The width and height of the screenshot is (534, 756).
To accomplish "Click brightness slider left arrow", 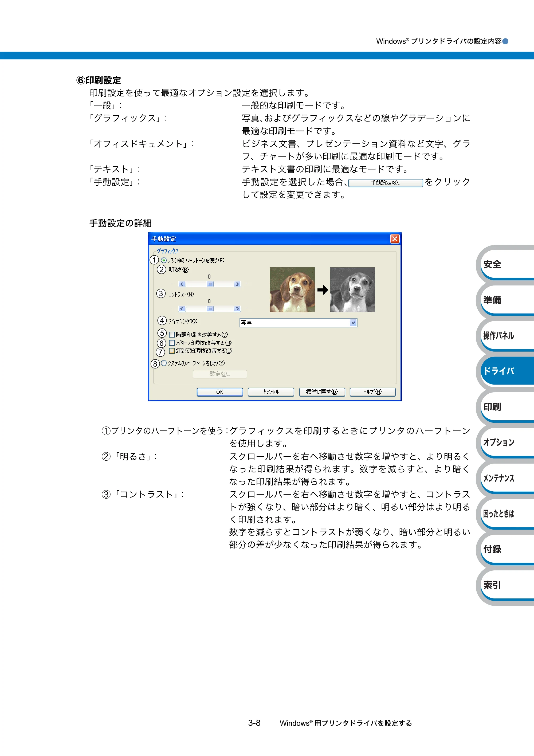I will pos(182,284).
